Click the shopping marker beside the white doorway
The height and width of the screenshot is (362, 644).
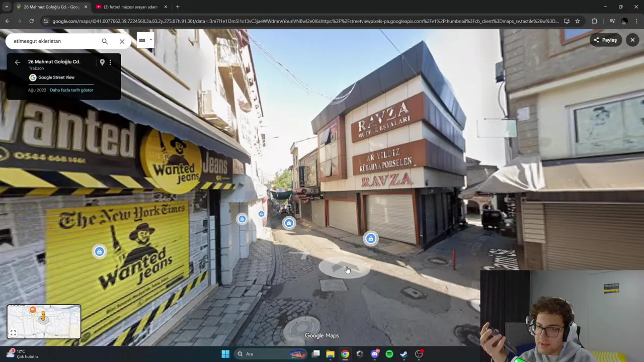point(242,219)
